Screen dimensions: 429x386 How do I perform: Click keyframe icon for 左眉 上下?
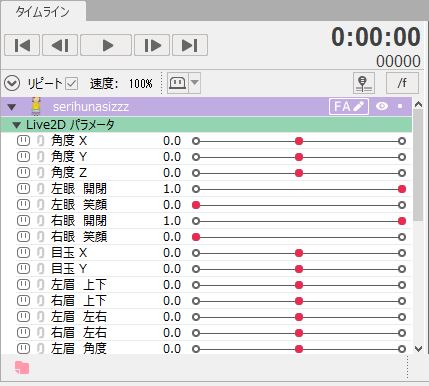(x=23, y=285)
